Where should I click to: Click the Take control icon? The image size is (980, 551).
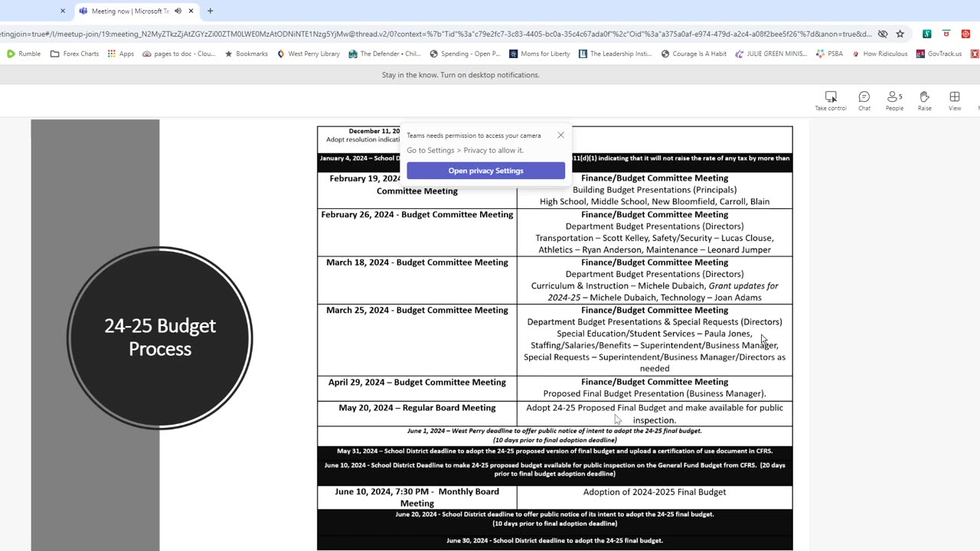pos(831,100)
